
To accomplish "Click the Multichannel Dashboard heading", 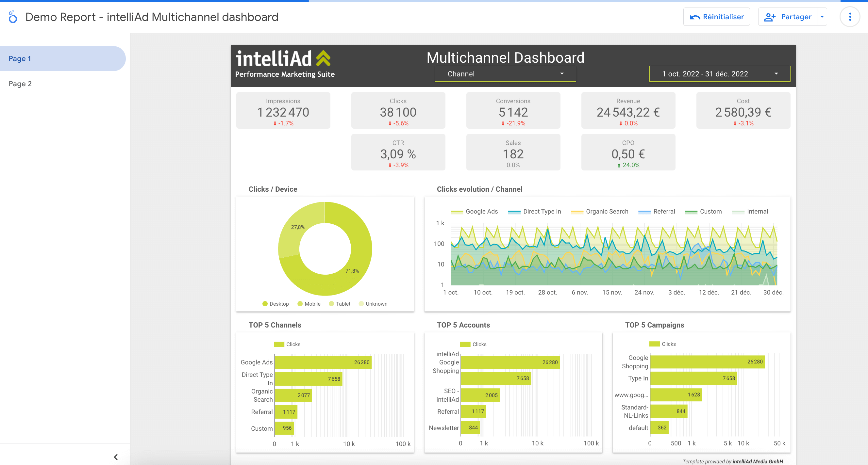I will pos(505,57).
